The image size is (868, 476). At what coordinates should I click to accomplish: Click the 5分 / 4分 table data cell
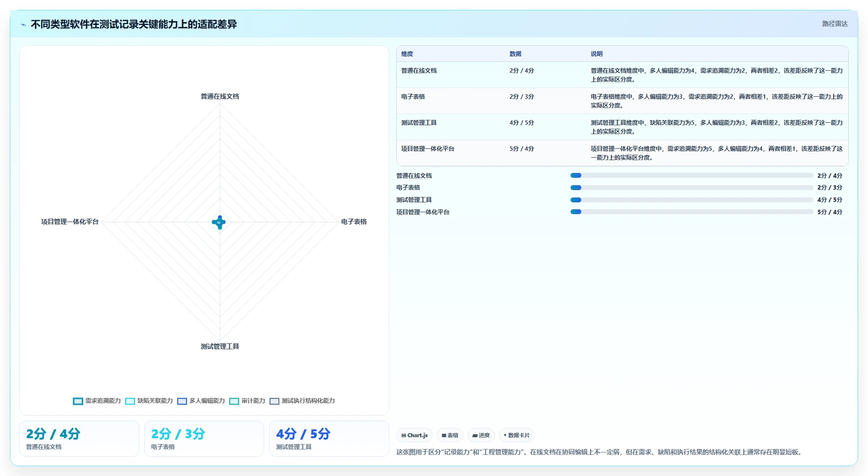(521, 149)
